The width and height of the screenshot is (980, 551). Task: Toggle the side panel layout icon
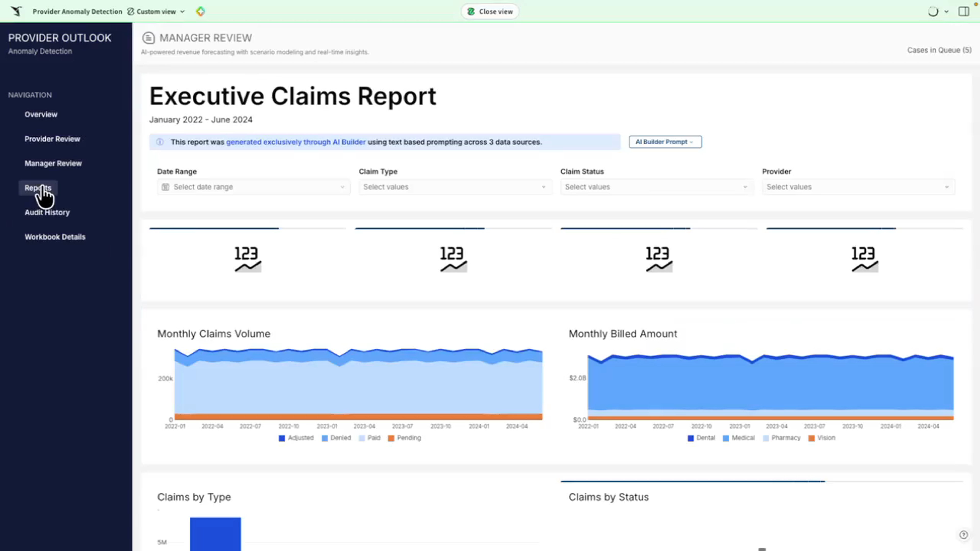click(x=964, y=11)
